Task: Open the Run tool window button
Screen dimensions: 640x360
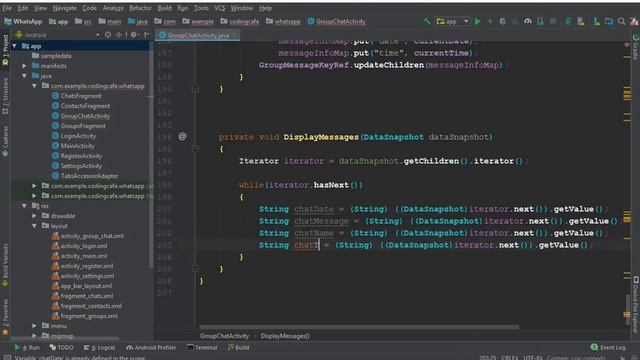Action: tap(27, 347)
